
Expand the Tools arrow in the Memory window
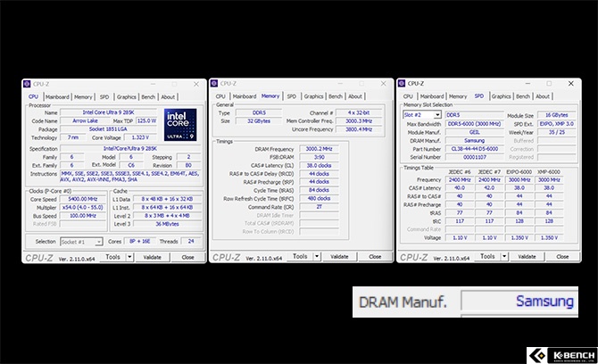(317, 256)
